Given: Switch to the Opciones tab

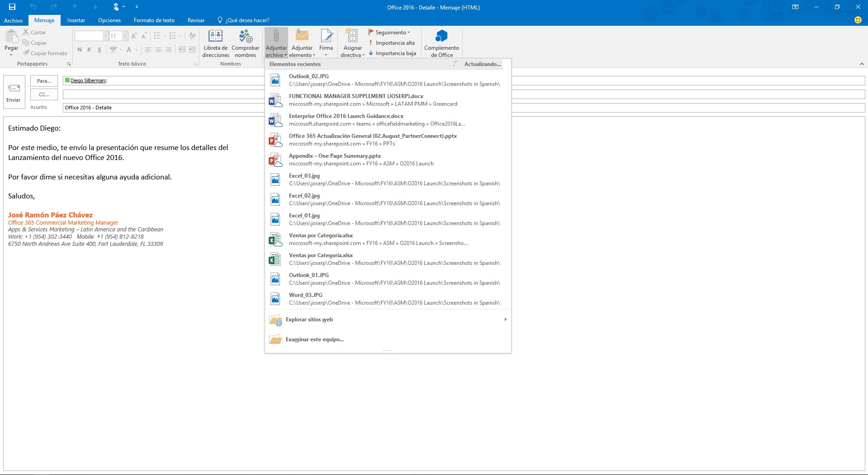Looking at the screenshot, I should click(x=109, y=20).
